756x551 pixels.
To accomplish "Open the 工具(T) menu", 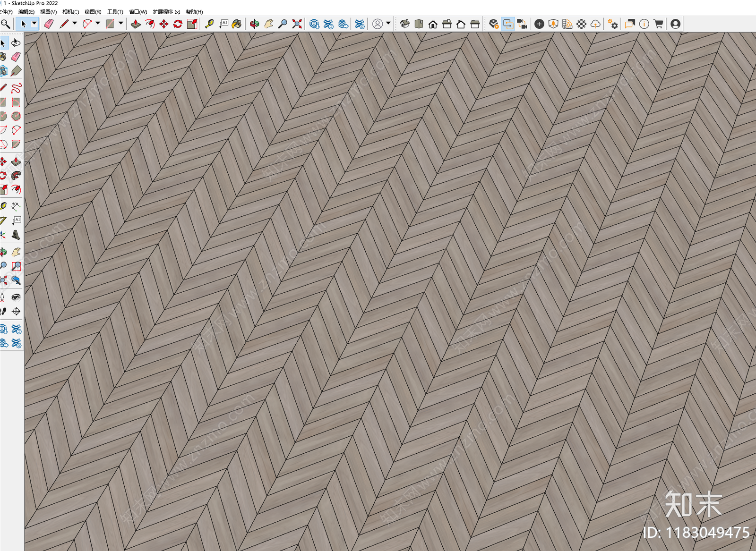I will point(115,12).
